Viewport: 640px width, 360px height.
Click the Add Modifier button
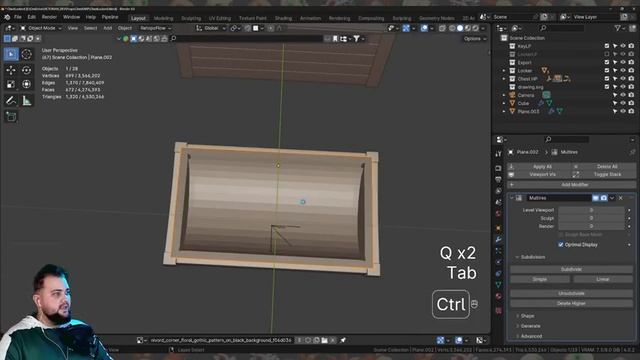(x=571, y=184)
